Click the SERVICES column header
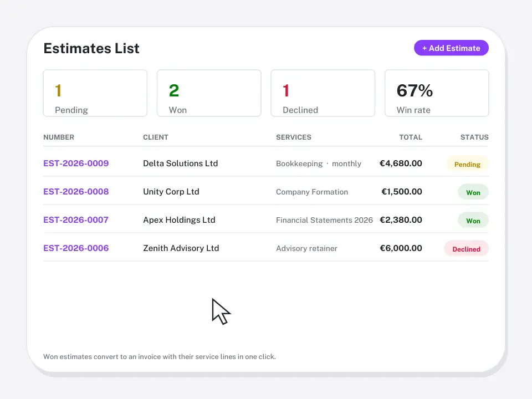 click(294, 137)
